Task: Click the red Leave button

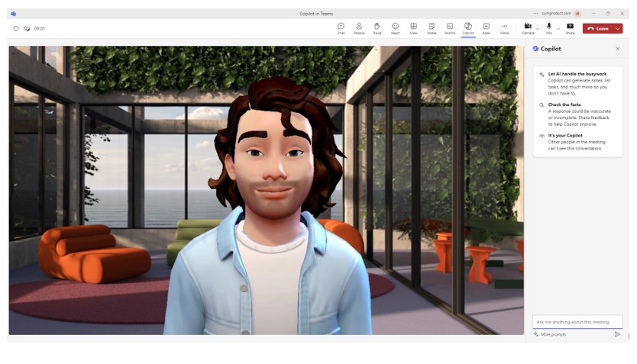Action: 597,28
